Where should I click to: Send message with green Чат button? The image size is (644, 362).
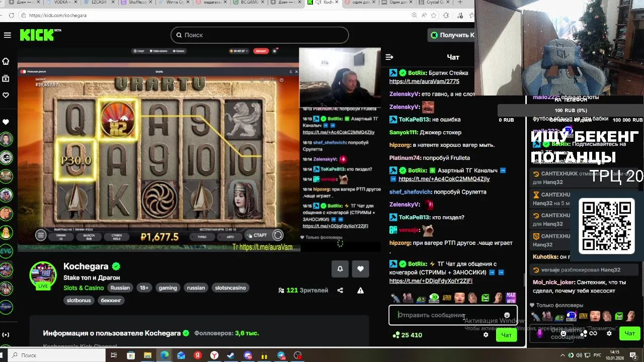click(506, 335)
